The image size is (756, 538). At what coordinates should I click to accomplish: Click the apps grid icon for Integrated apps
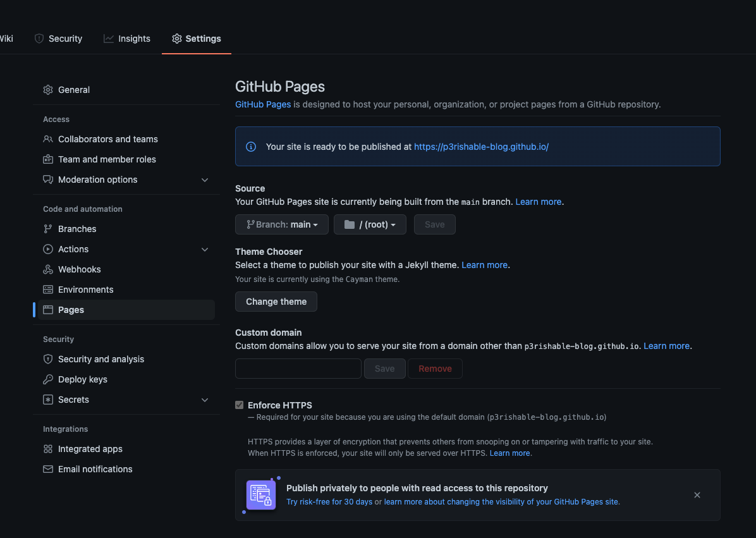click(48, 449)
